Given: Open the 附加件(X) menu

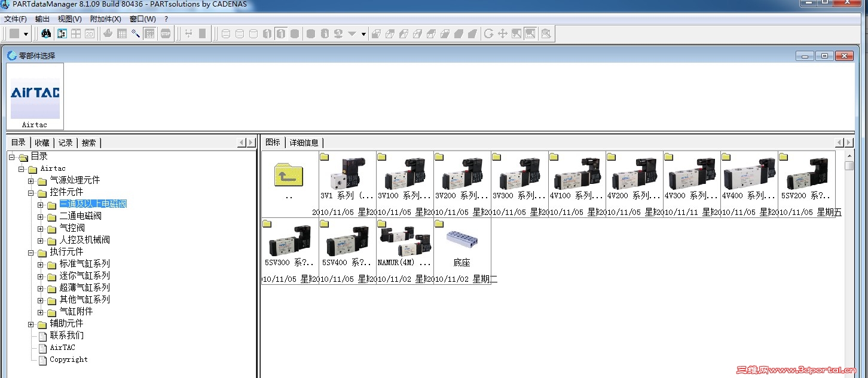Looking at the screenshot, I should point(106,19).
